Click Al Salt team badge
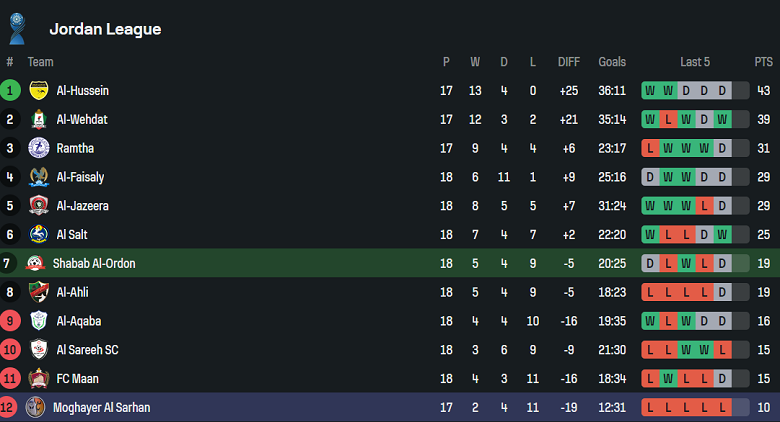This screenshot has height=422, width=780. click(x=39, y=235)
